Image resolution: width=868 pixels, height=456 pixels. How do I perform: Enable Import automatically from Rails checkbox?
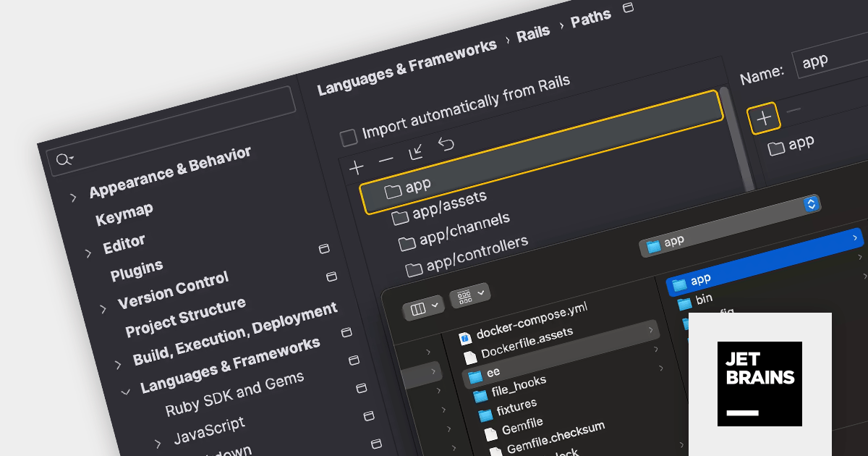pos(349,137)
